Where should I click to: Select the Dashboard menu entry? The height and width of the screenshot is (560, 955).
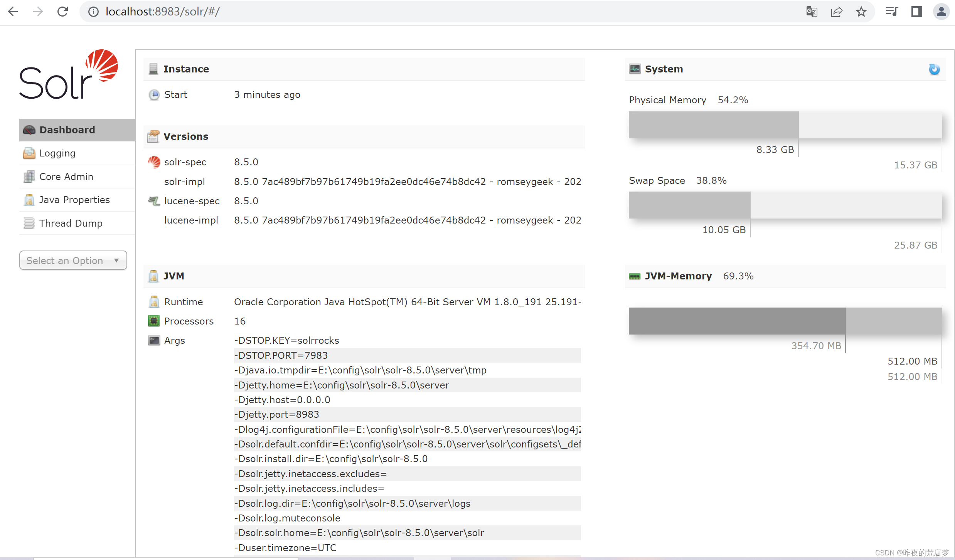pos(67,129)
